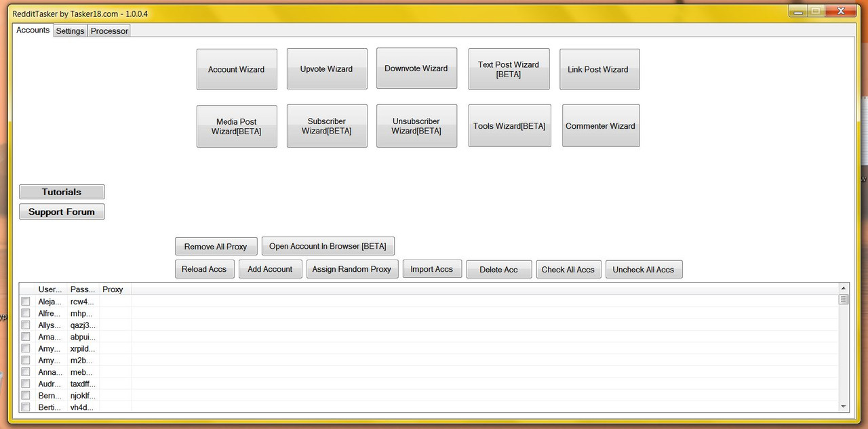Click the password cell 'm2b...'
This screenshot has width=868, height=429.
point(81,361)
